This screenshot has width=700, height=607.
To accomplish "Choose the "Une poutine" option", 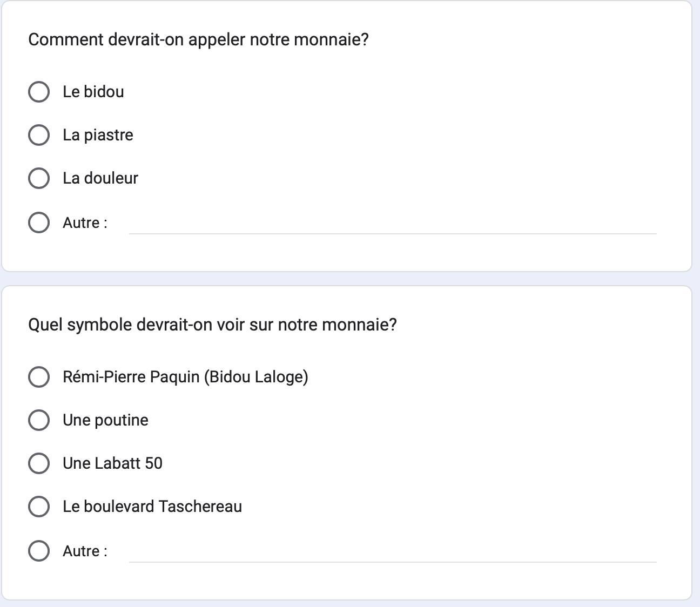I will [x=39, y=420].
